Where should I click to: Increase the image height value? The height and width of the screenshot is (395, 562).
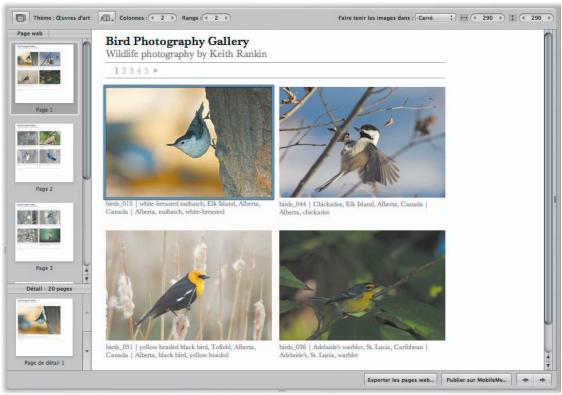pyautogui.click(x=549, y=18)
